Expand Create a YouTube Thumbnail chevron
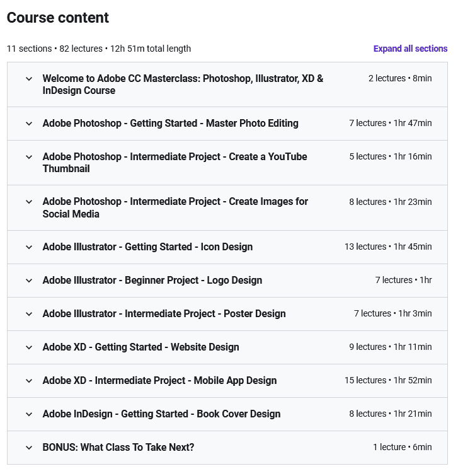458x476 pixels. (x=29, y=157)
